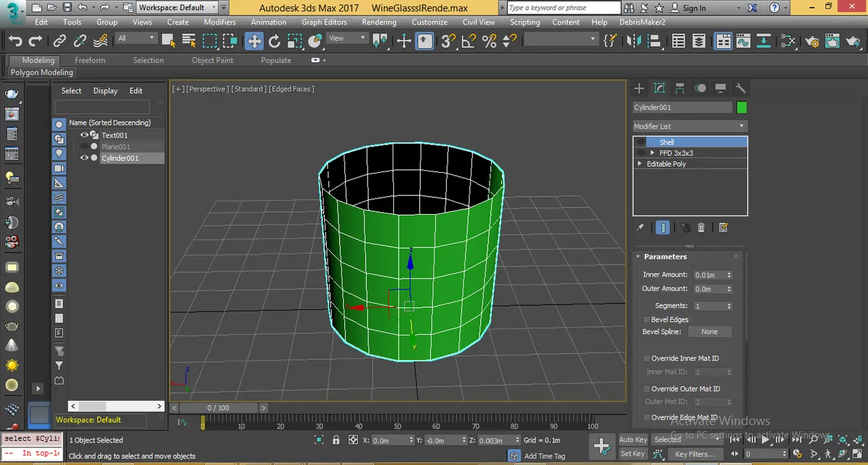This screenshot has width=868, height=465.
Task: Hide Cylinder001 via its eye icon
Action: click(84, 158)
